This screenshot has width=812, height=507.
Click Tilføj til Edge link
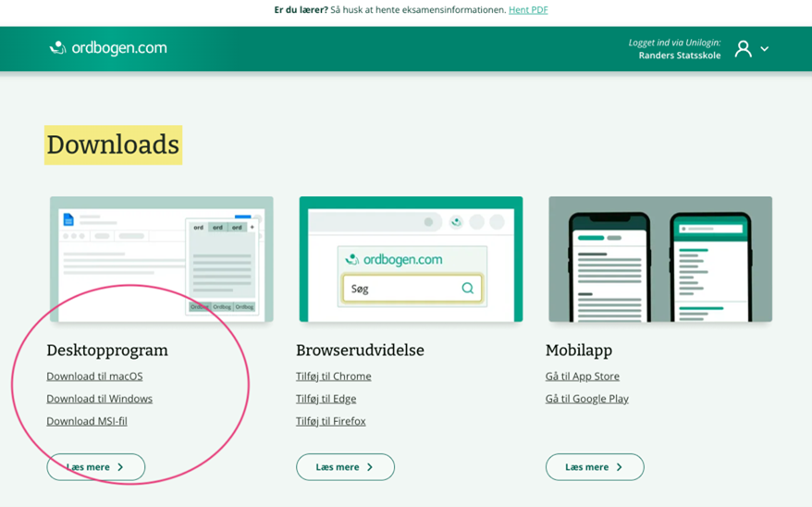[326, 399]
